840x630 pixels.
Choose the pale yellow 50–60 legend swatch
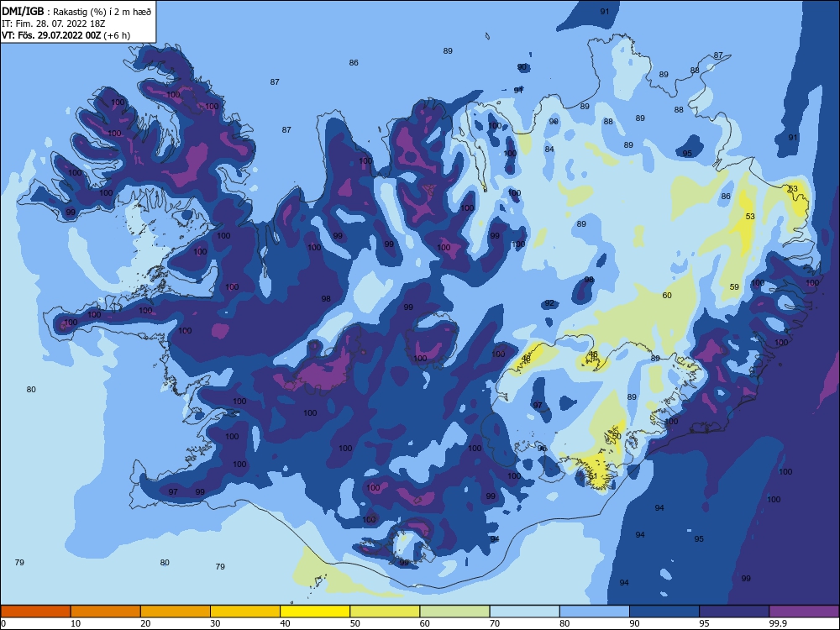(385, 612)
